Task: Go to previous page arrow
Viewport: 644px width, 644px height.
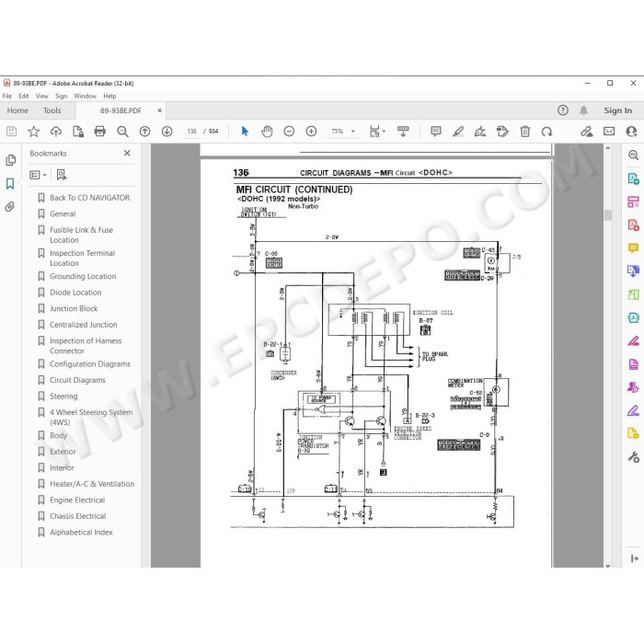Action: 144,132
